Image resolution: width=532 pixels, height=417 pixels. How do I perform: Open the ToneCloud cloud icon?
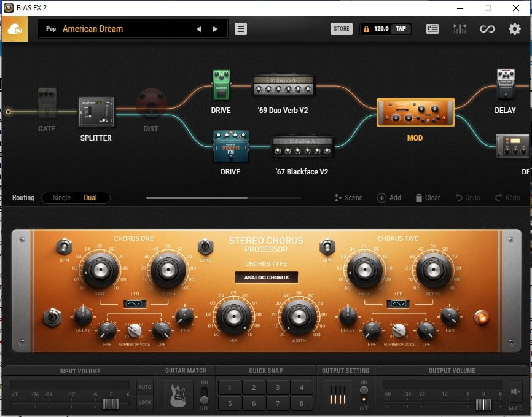pos(15,29)
